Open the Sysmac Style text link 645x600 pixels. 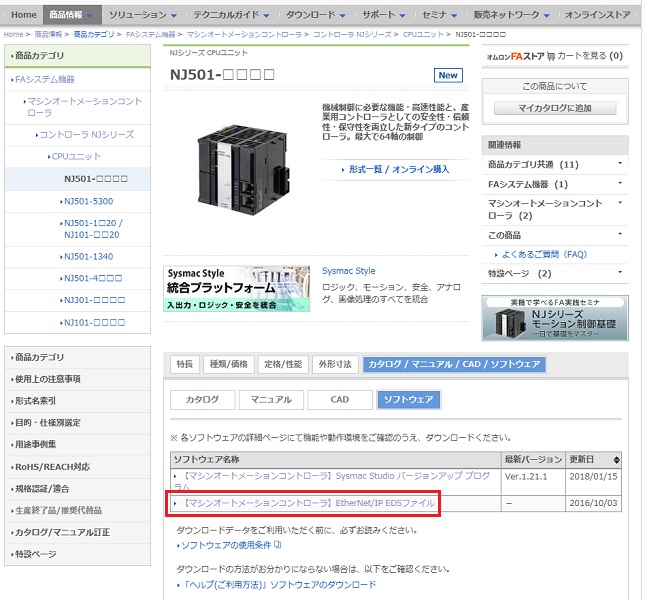[348, 271]
